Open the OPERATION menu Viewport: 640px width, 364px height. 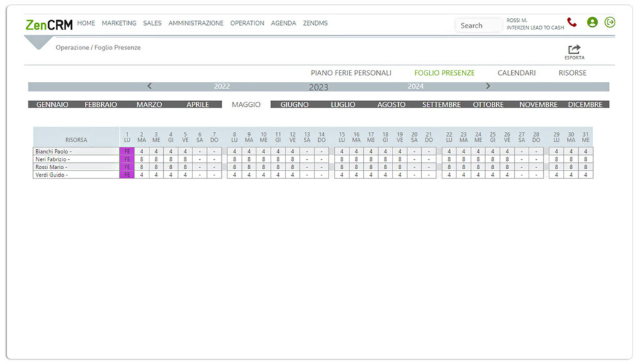coord(247,23)
